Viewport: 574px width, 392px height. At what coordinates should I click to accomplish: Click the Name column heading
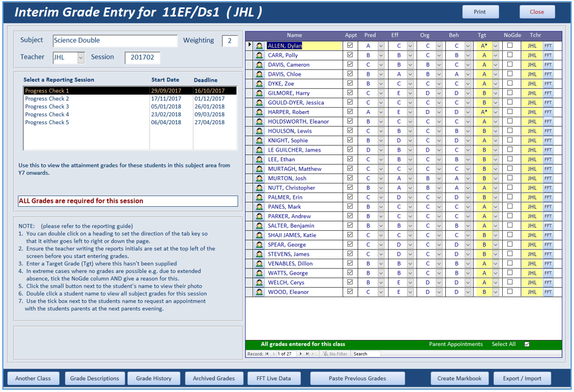[x=294, y=35]
